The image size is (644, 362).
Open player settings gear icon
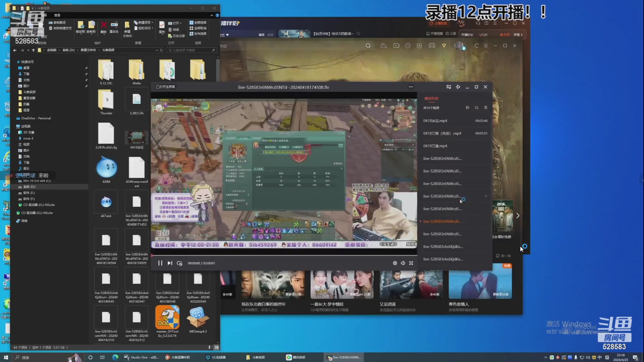pyautogui.click(x=395, y=263)
